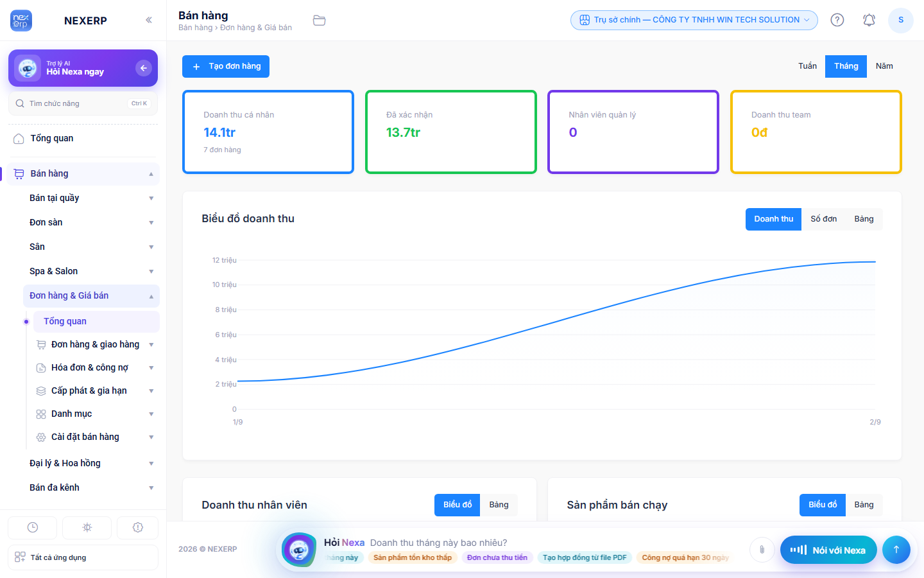Focus the Tìm chức năng search field
The width and height of the screenshot is (924, 578).
pos(83,103)
